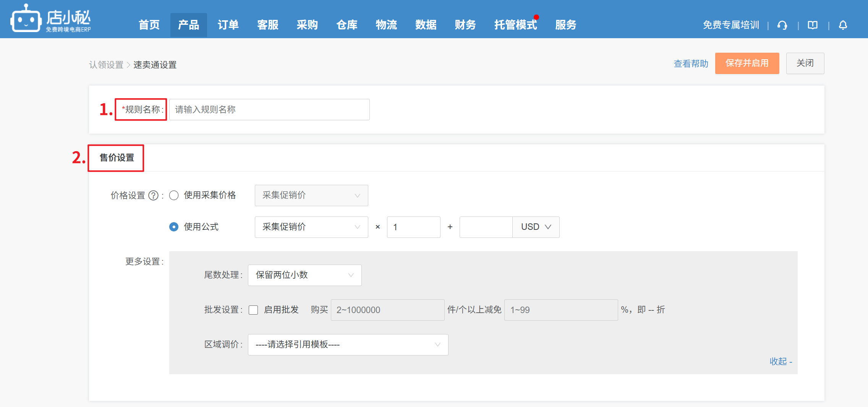Click the 店小秘 robot logo
The height and width of the screenshot is (407, 868).
click(26, 19)
